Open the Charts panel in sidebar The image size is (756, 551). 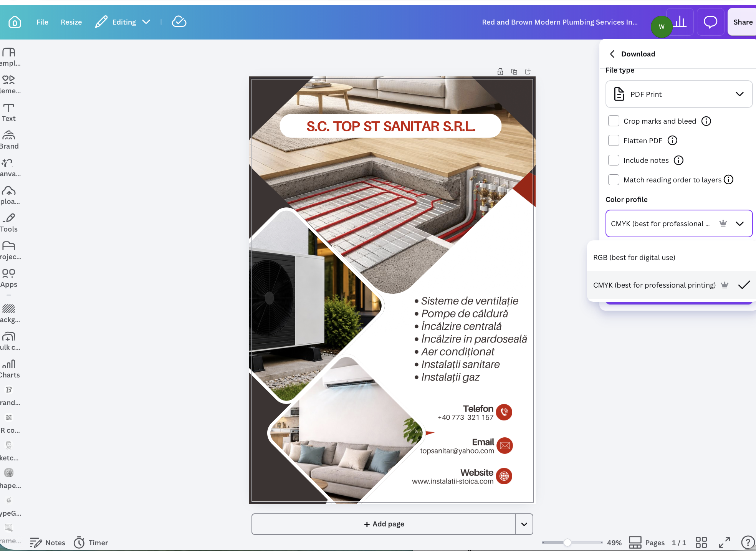(9, 369)
